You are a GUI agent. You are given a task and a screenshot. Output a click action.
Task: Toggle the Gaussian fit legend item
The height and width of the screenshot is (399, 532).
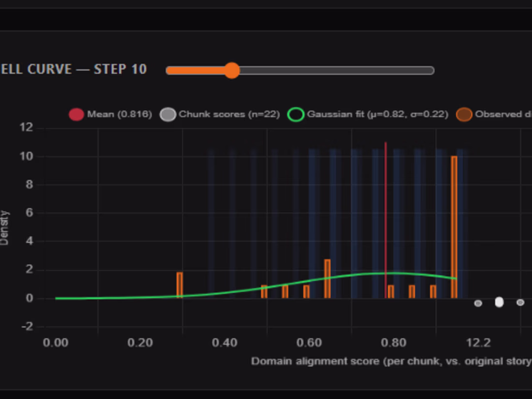(x=368, y=114)
